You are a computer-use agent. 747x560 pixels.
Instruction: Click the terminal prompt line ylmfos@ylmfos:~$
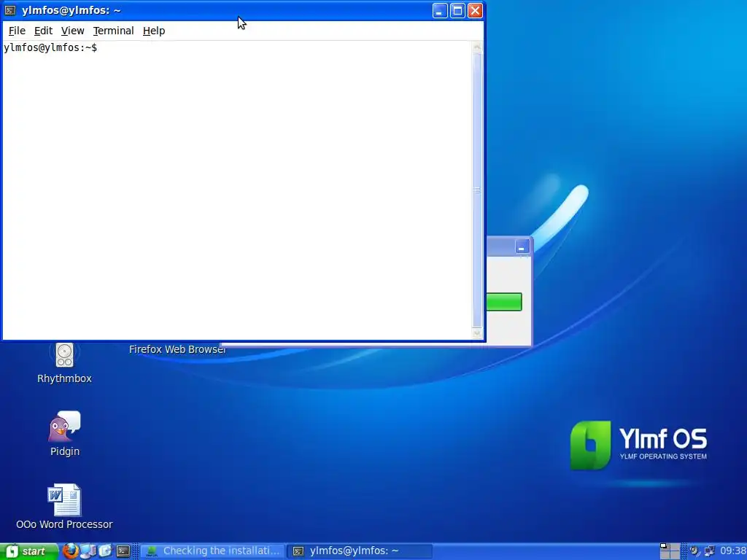coord(50,47)
